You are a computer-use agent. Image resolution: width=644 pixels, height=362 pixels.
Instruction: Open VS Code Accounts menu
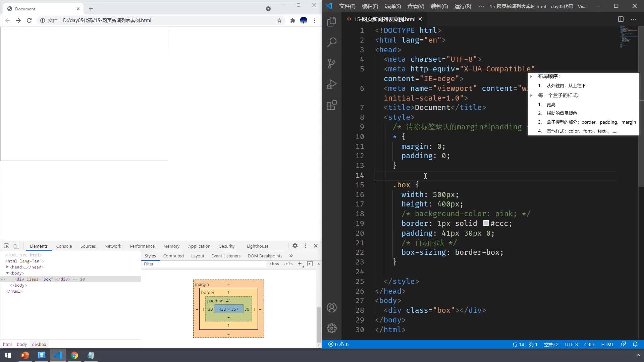coord(332,308)
